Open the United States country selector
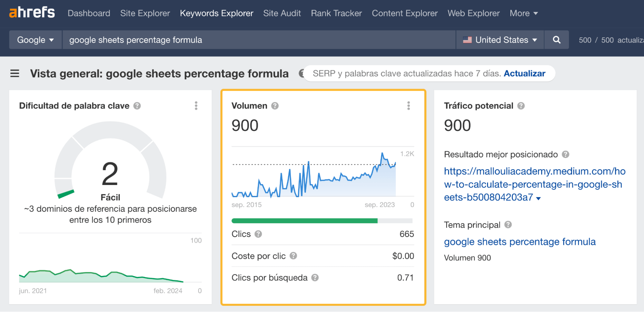Image resolution: width=644 pixels, height=312 pixels. (x=500, y=40)
